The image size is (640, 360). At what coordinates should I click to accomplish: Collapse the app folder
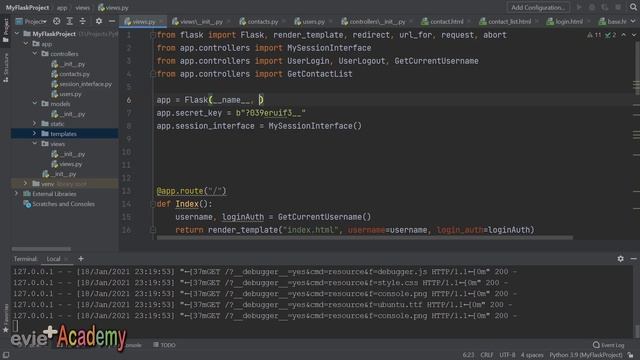pos(26,44)
